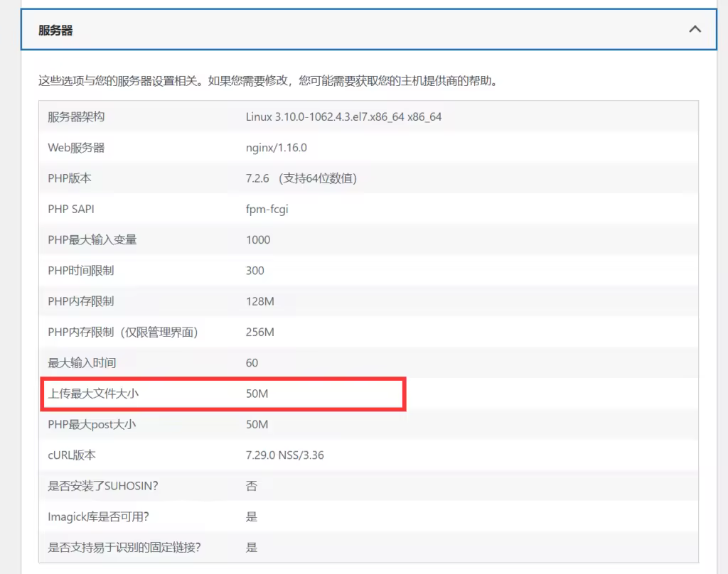Viewport: 728px width, 574px height.
Task: Select the 服务器架构 row label
Action: pyautogui.click(x=76, y=117)
